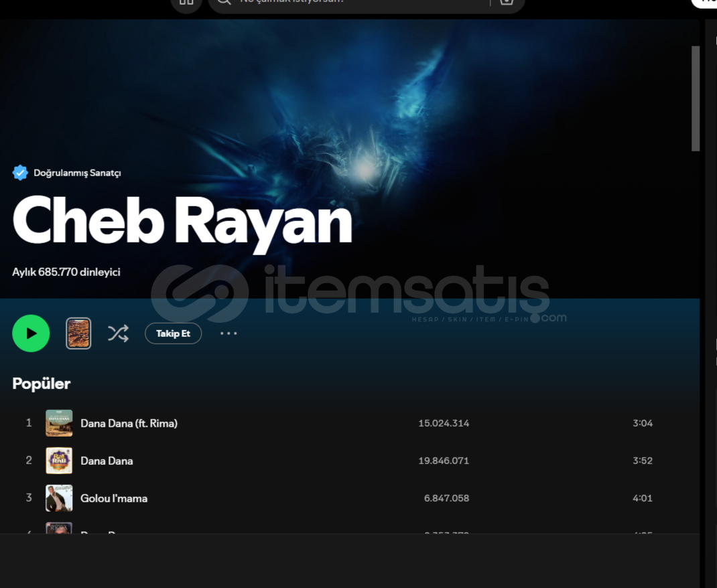This screenshot has height=588, width=717.
Task: Select the track Golou l'mama
Action: [x=114, y=498]
